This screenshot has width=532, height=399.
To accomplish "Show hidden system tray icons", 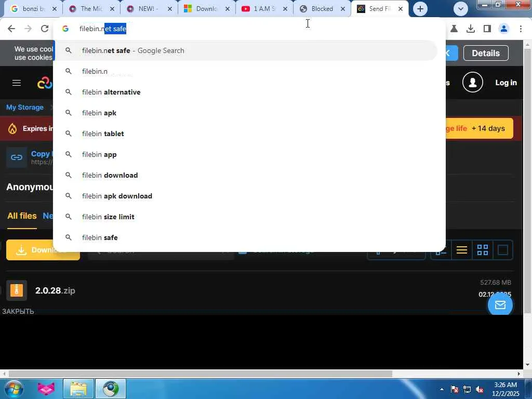I will click(442, 389).
